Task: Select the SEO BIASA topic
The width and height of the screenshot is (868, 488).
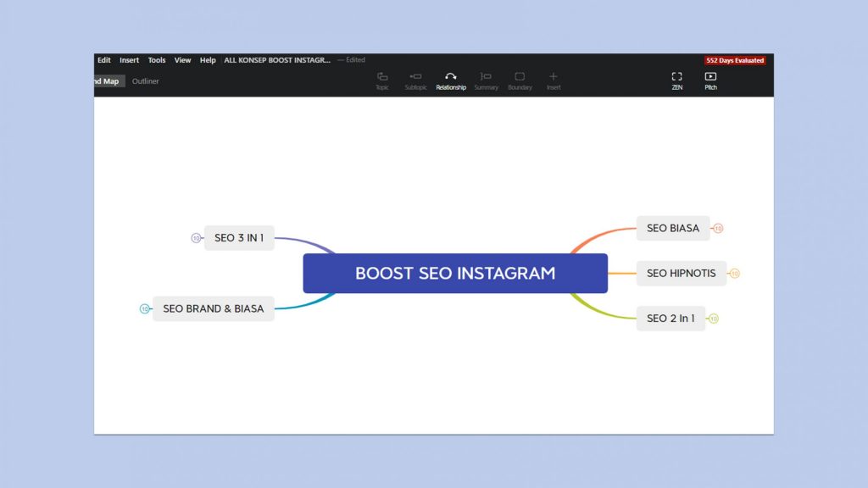Action: coord(672,228)
